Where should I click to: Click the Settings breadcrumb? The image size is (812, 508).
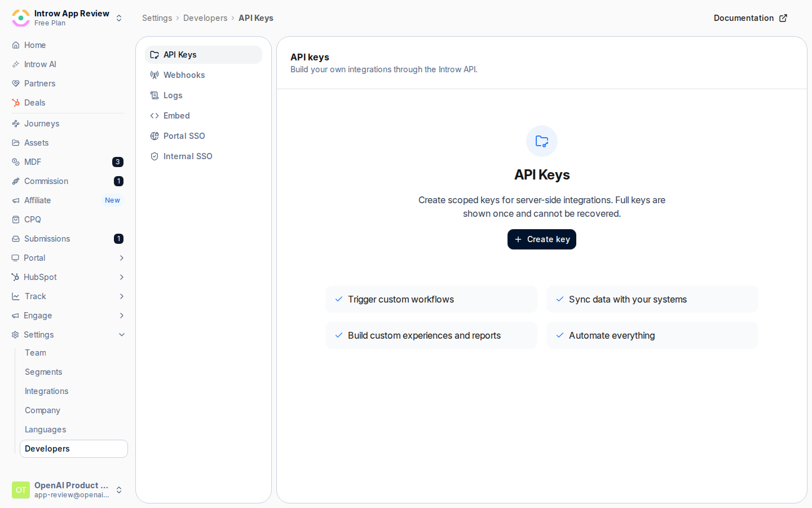point(157,18)
